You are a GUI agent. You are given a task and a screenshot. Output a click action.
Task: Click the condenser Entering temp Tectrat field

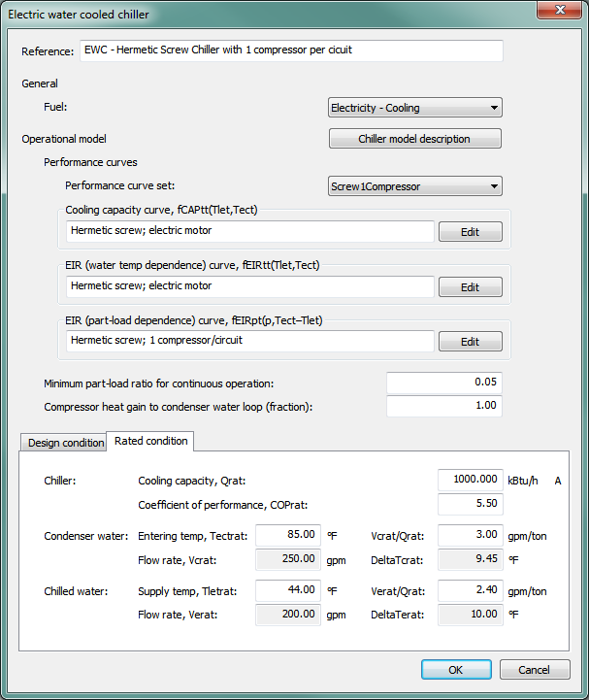(x=287, y=535)
